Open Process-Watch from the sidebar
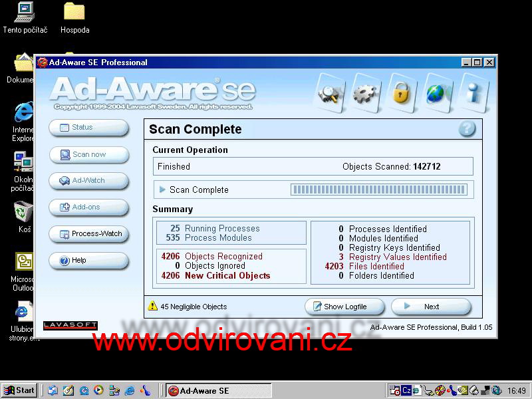Screen dimensions: 532x399 [x=89, y=234]
